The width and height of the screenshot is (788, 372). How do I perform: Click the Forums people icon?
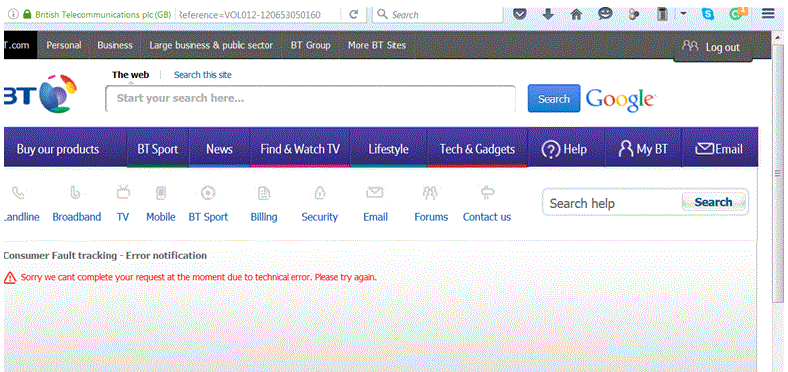click(430, 193)
